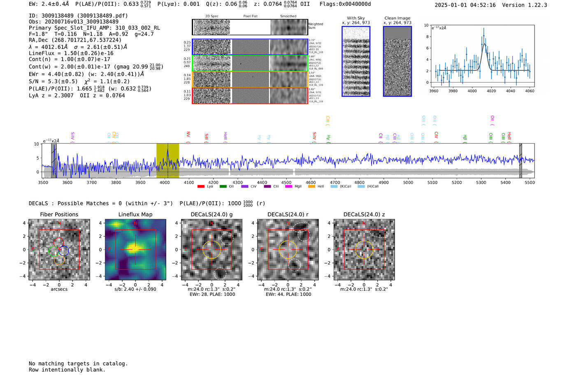576x392 pixels.
Task: Click the Clean Image CCD panel
Action: click(x=397, y=61)
